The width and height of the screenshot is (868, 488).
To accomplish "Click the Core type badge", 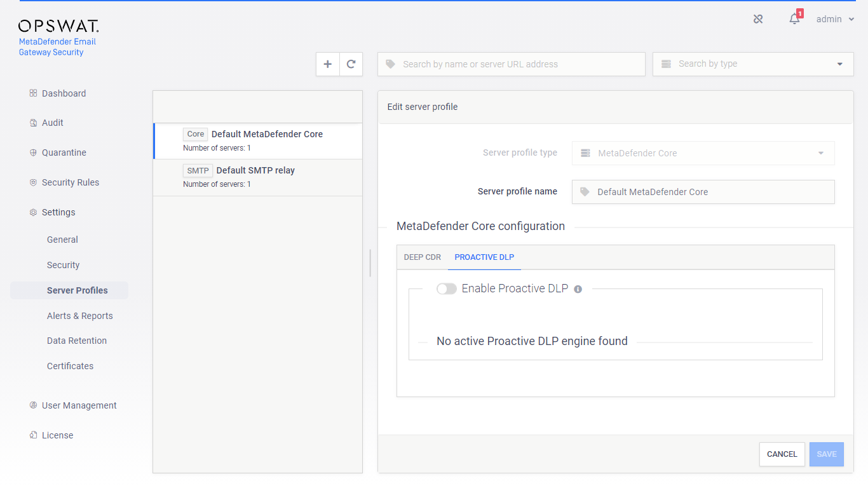I will click(196, 134).
